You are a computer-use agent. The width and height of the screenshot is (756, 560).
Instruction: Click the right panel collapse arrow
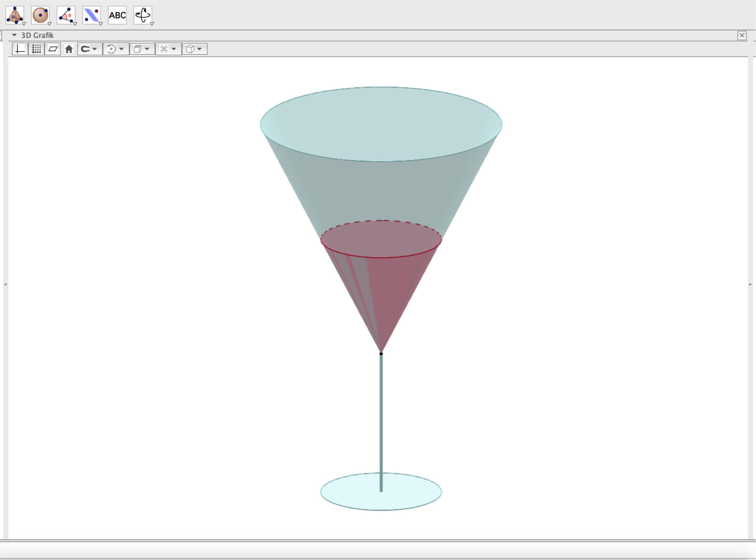(750, 285)
